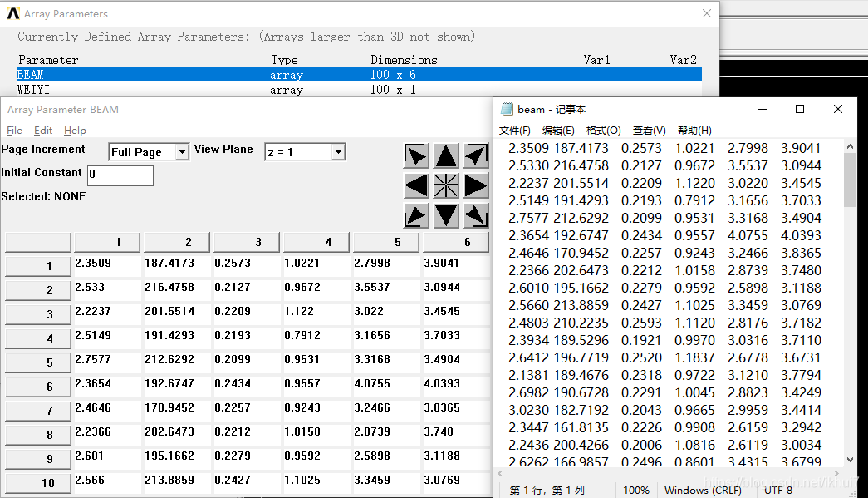Click column 3 header button

(247, 242)
